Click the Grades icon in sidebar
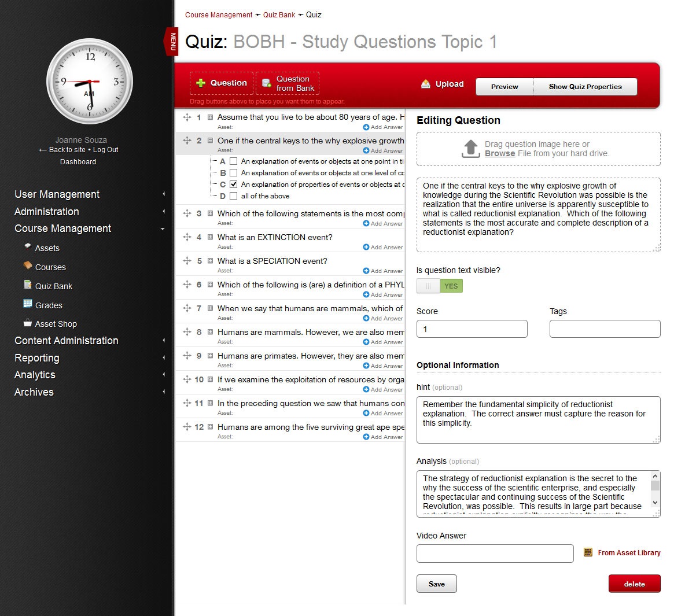This screenshot has width=696, height=616. click(x=27, y=304)
